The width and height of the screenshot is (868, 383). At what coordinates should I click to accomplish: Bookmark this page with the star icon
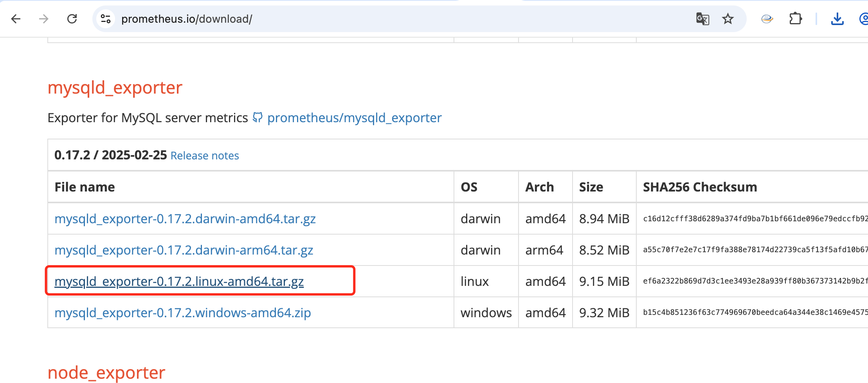[x=728, y=19]
